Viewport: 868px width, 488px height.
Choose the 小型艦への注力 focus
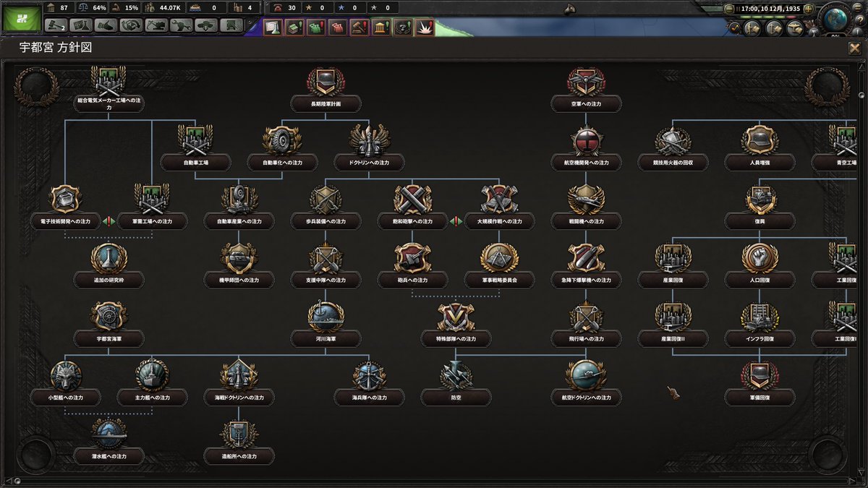tap(65, 382)
